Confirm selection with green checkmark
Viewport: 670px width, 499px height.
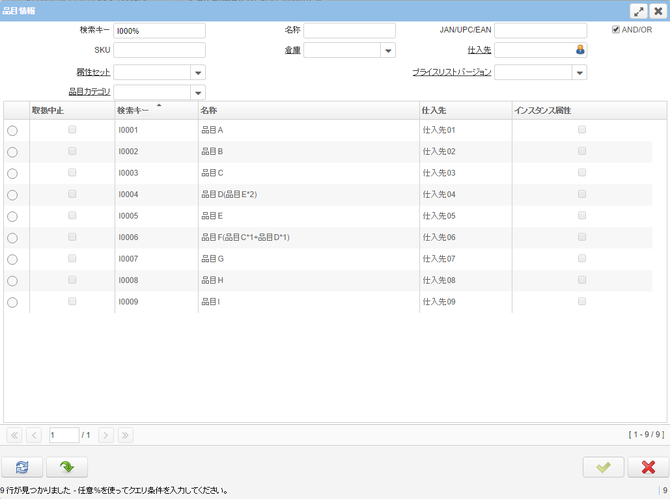(x=603, y=467)
